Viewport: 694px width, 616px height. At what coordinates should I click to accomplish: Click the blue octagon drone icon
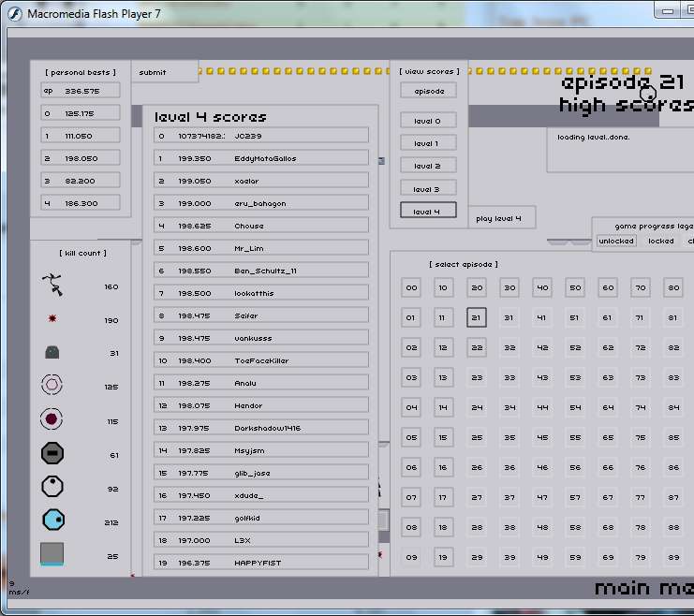tap(52, 520)
